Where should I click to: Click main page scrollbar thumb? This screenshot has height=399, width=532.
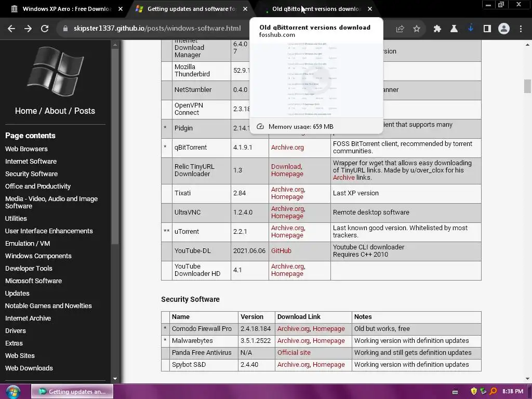(527, 86)
